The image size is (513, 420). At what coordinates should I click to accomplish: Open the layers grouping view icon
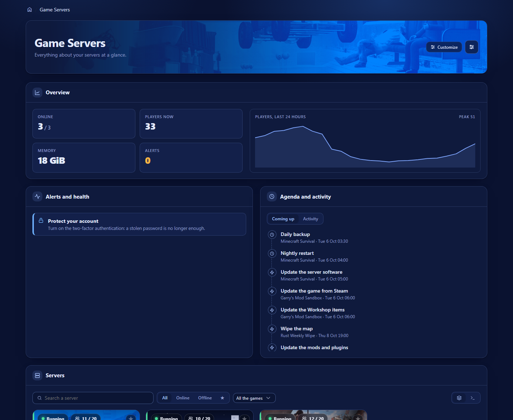point(459,398)
